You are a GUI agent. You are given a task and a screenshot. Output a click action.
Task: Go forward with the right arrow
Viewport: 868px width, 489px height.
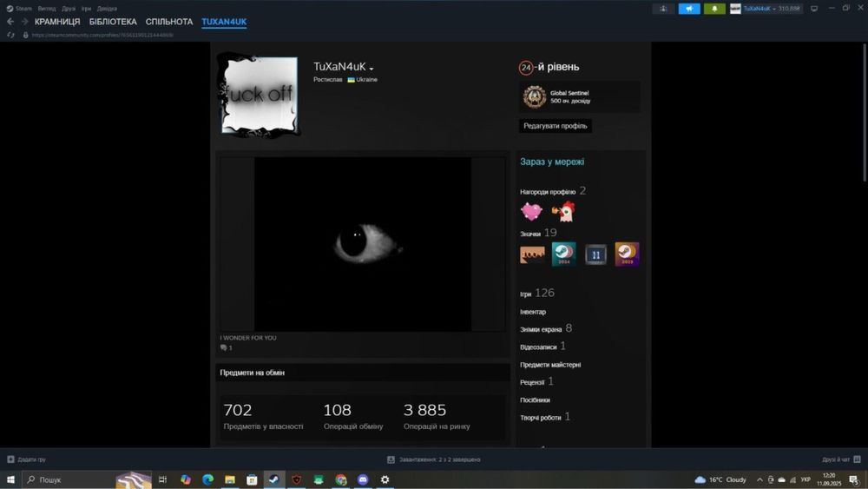[x=24, y=22]
